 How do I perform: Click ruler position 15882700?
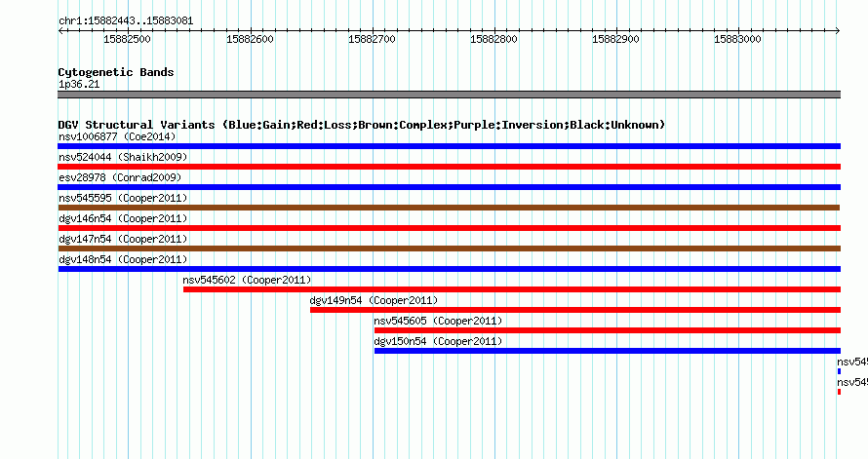coord(372,39)
